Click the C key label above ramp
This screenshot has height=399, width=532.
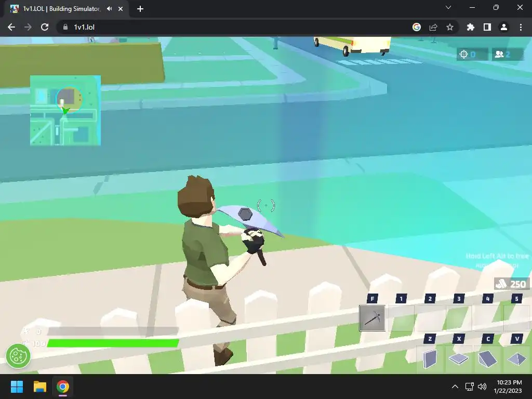point(488,339)
